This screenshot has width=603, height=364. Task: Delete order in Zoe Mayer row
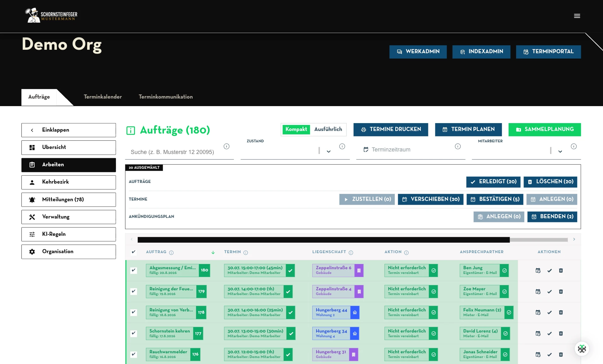pos(561,292)
